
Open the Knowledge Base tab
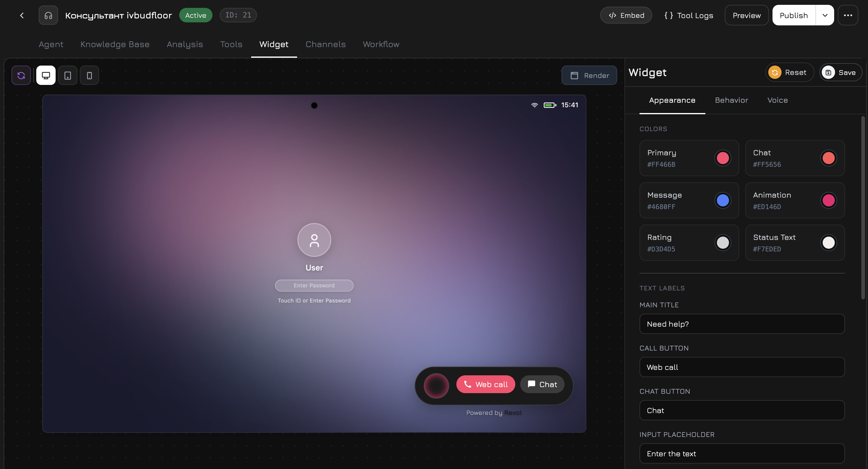click(x=115, y=44)
